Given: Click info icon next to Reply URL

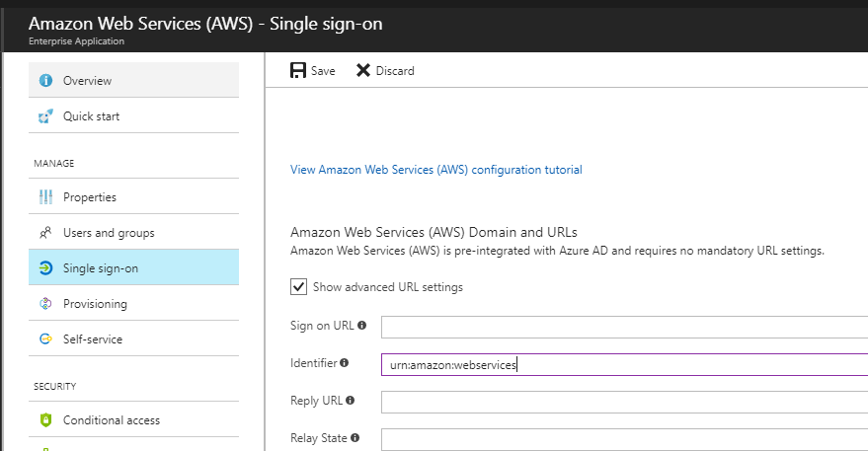Looking at the screenshot, I should [x=350, y=400].
